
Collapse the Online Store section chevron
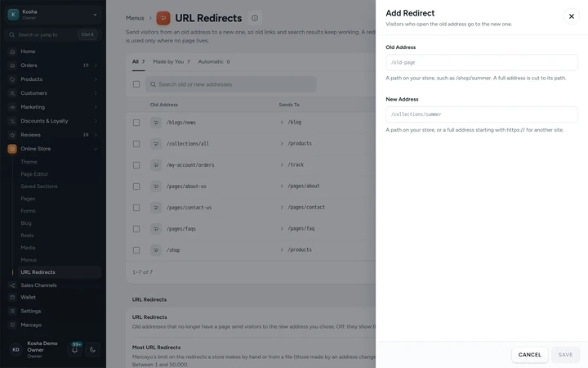point(96,149)
